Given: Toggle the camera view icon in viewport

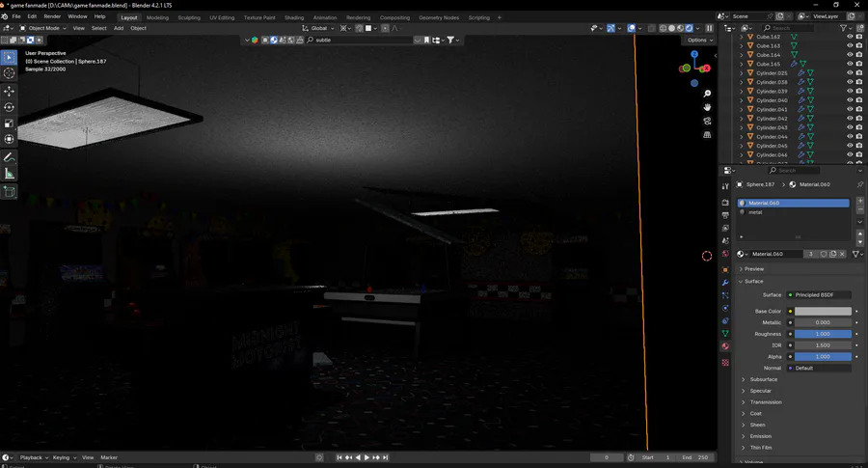Looking at the screenshot, I should (707, 121).
